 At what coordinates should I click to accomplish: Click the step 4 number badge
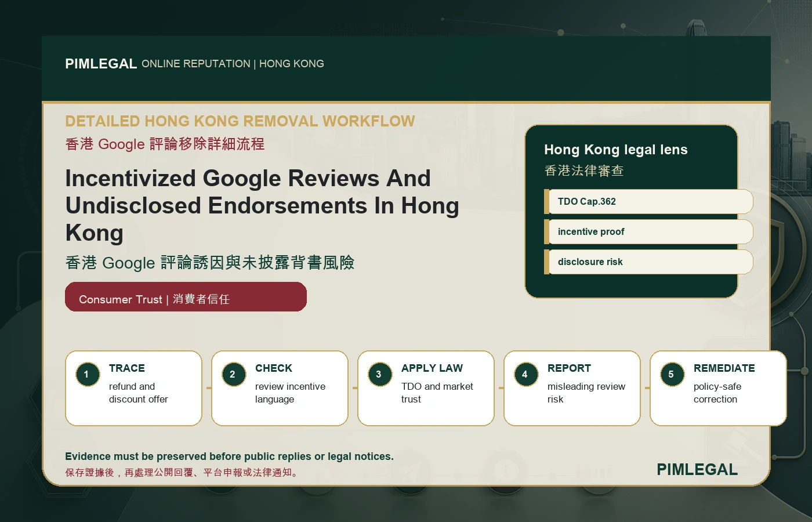[526, 375]
